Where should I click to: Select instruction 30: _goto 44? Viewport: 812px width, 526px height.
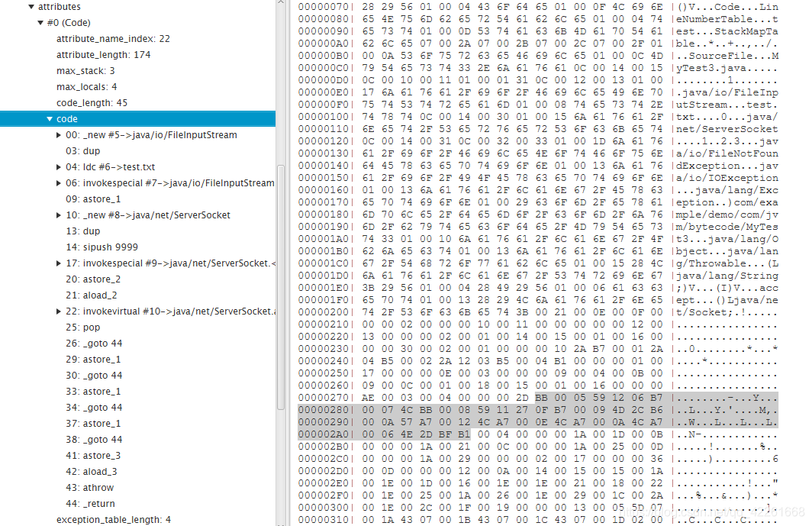click(x=94, y=376)
